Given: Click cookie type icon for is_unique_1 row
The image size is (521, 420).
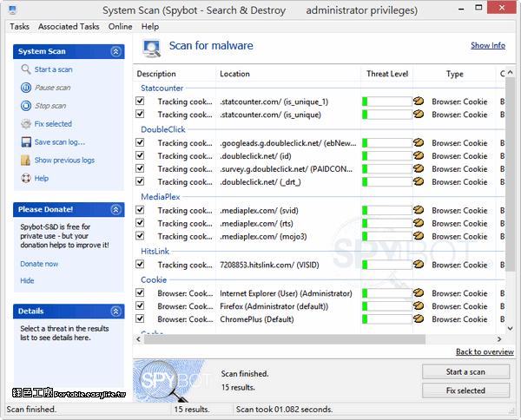Looking at the screenshot, I should (x=419, y=101).
